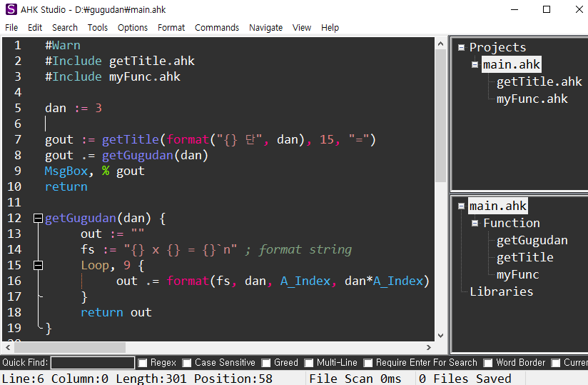Enable the Multi-Line search checkbox
588x385 pixels.
(x=309, y=363)
